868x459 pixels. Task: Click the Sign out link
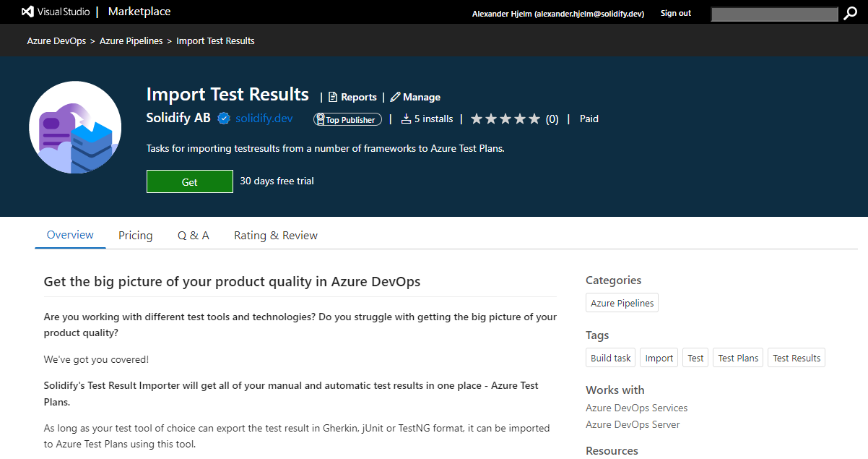676,13
